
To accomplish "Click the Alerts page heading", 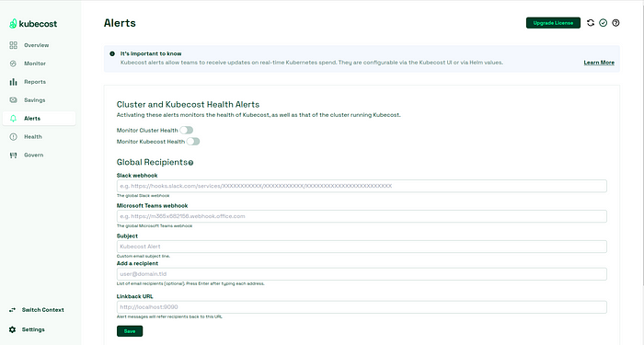I will coord(120,23).
